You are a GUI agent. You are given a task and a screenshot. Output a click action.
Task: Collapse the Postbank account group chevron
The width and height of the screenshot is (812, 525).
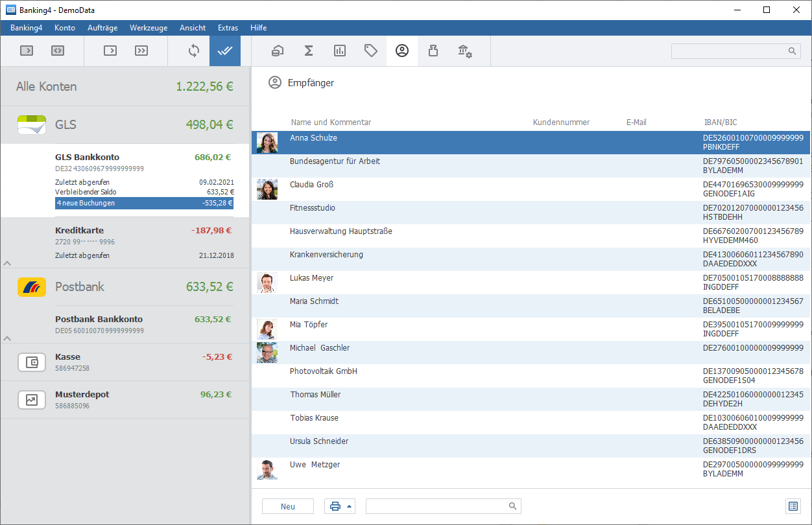coord(7,338)
